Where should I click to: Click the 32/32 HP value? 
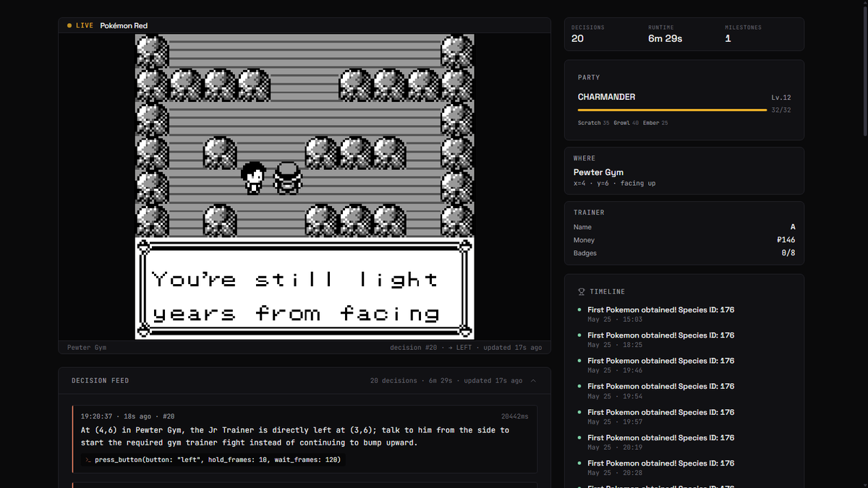[781, 110]
